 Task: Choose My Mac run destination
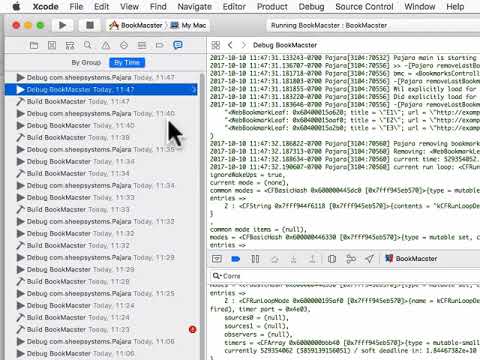pos(188,25)
